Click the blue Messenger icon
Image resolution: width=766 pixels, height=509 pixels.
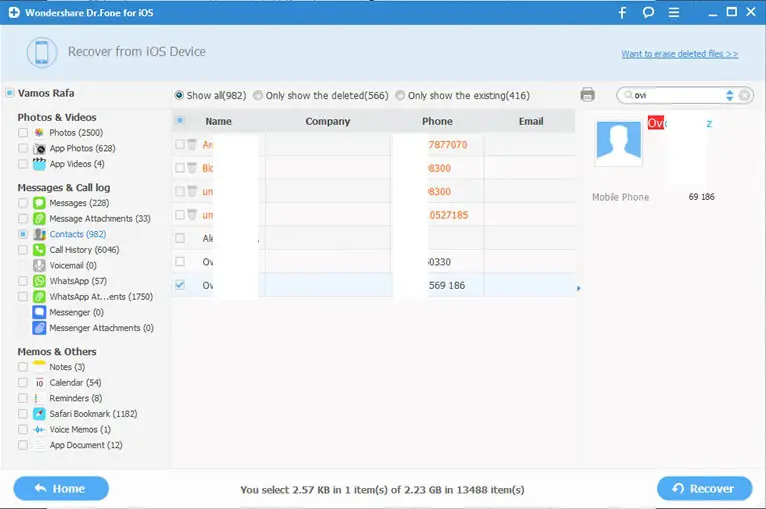(x=39, y=312)
